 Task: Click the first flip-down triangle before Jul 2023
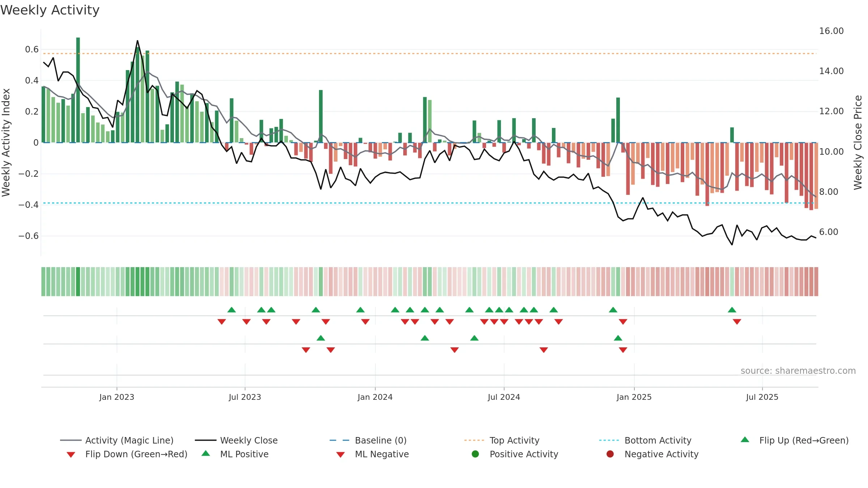coord(222,322)
